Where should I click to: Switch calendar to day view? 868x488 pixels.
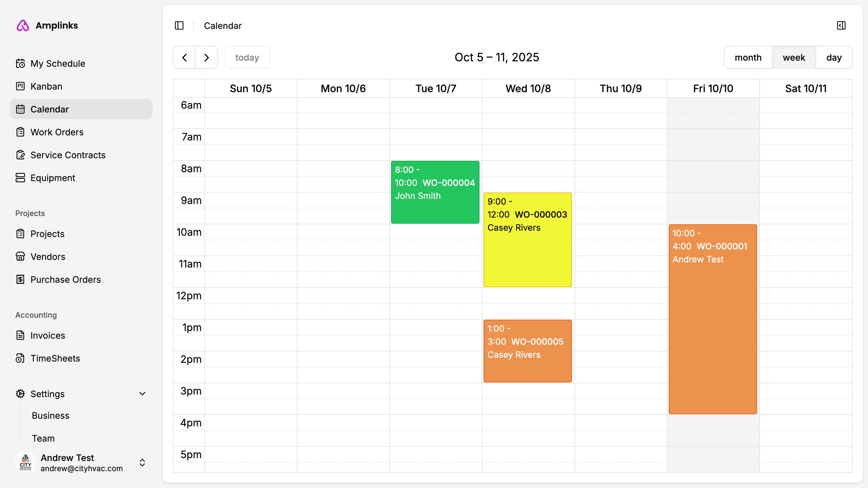(834, 58)
